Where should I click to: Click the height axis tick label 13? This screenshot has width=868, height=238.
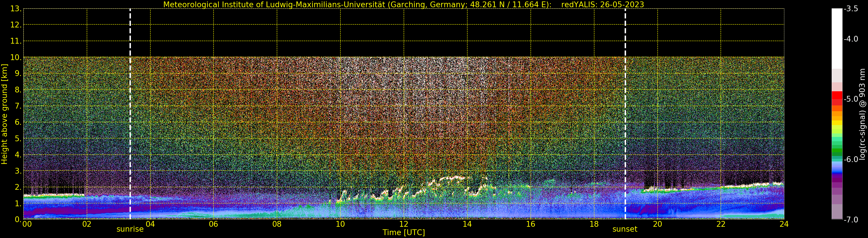16,9
